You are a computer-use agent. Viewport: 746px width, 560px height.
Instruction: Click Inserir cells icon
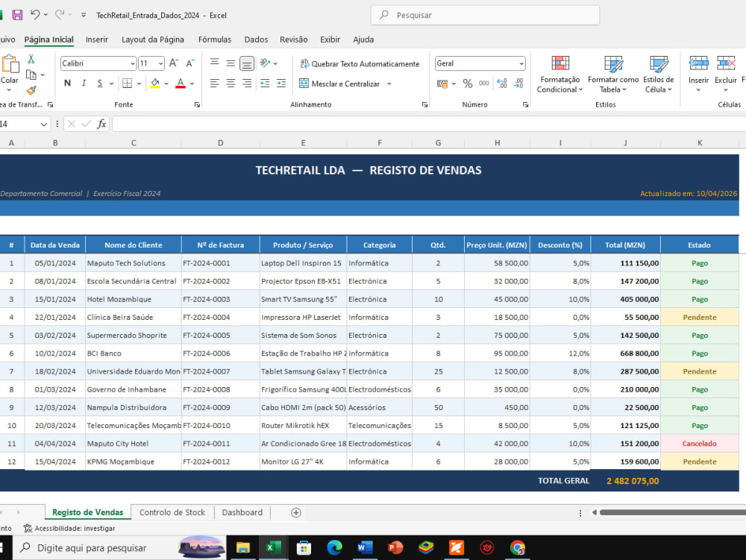click(x=698, y=63)
